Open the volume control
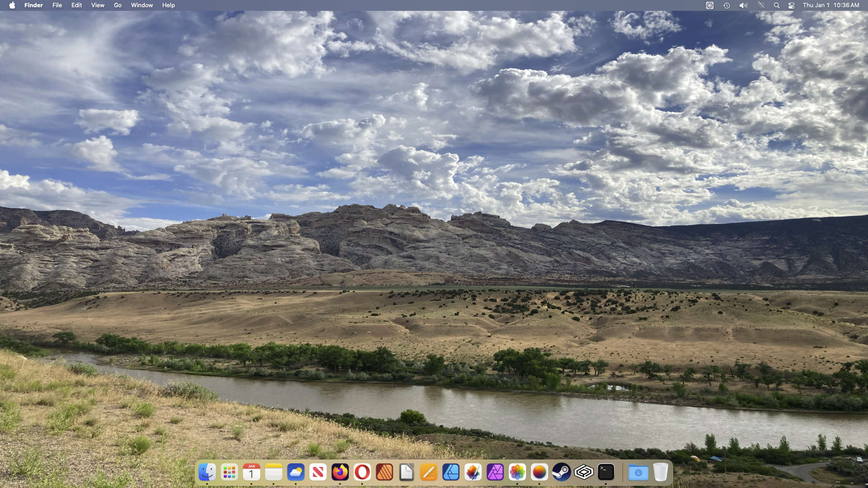Viewport: 868px width, 488px height. click(743, 5)
